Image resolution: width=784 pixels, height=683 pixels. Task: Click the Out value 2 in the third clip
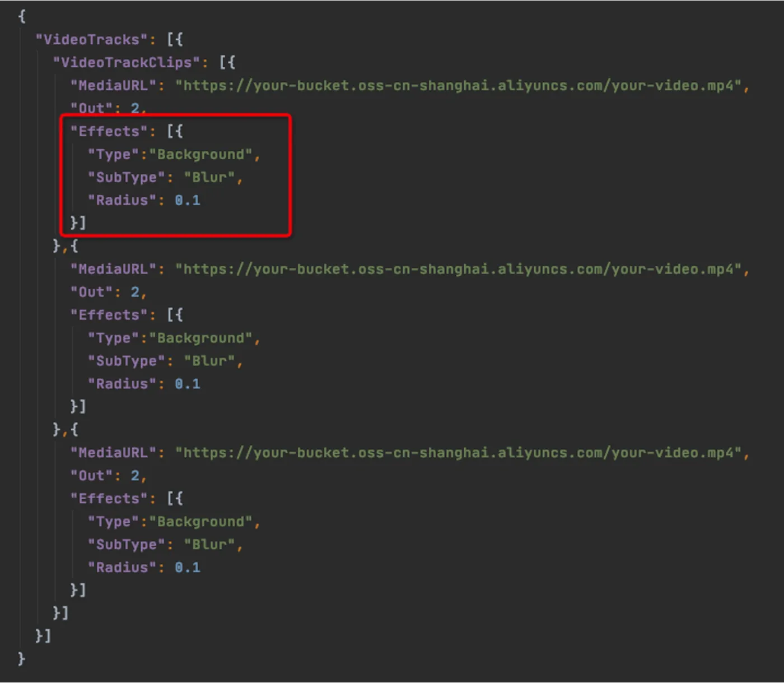click(x=135, y=476)
